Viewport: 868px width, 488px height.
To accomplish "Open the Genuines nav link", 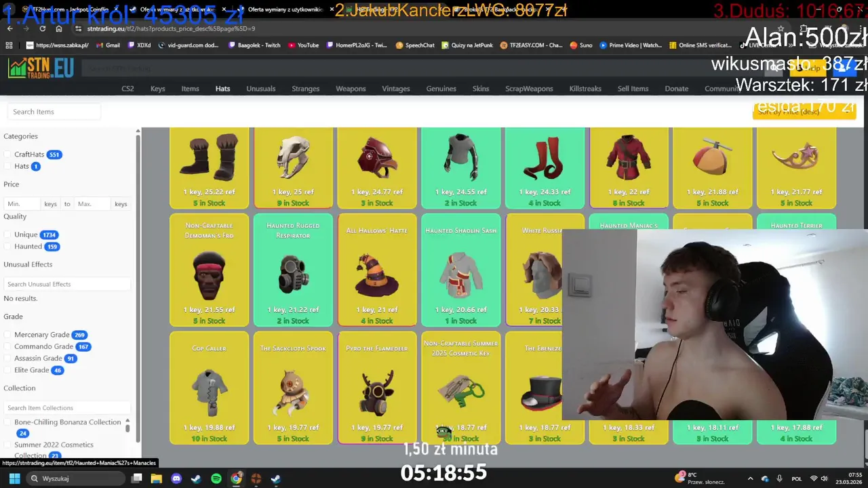I will click(x=441, y=89).
